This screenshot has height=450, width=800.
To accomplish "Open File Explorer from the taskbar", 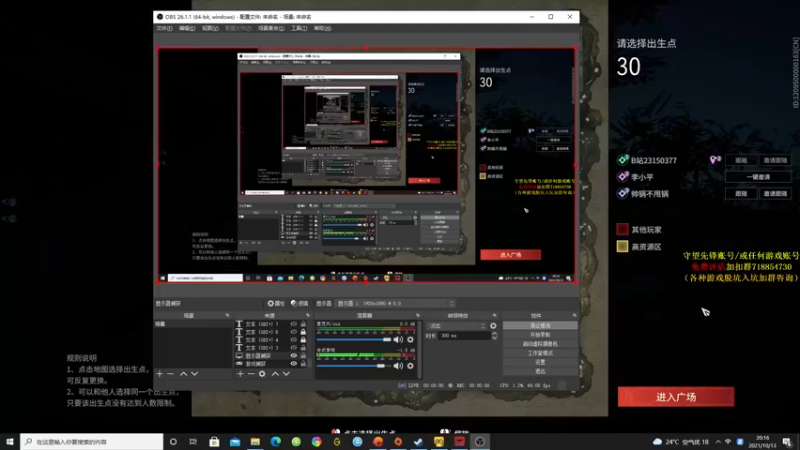I will [255, 441].
